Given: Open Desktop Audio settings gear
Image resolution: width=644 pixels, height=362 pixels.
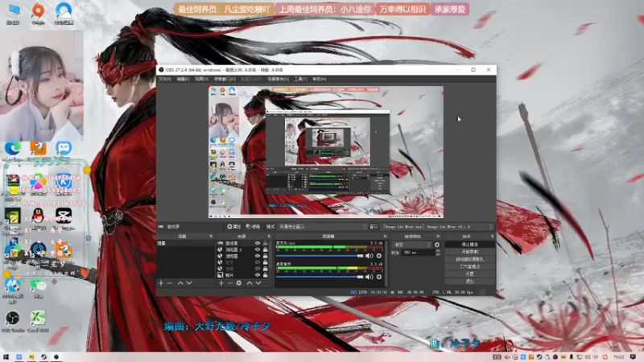Looking at the screenshot, I should (379, 277).
